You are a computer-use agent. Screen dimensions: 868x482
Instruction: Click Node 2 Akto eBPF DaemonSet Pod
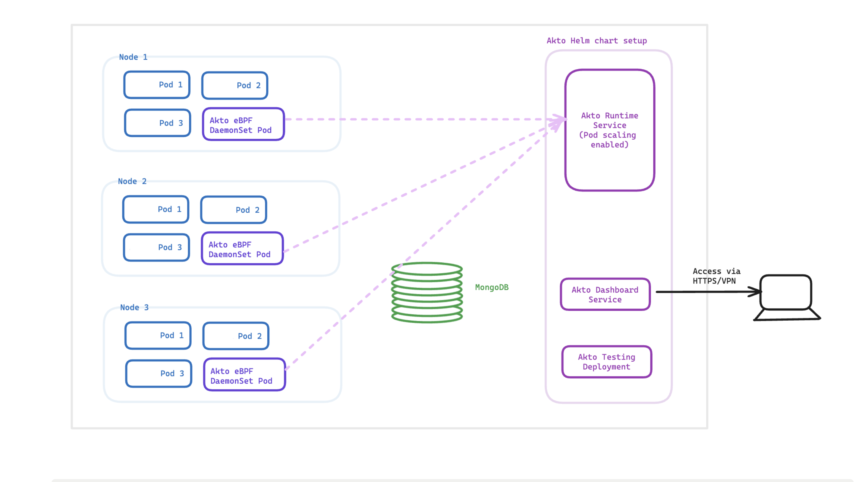click(x=242, y=249)
